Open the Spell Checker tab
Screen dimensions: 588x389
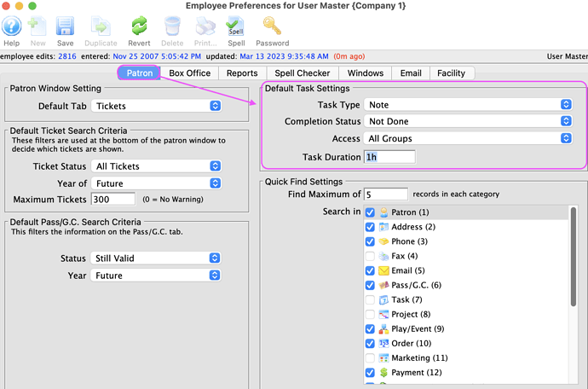303,73
